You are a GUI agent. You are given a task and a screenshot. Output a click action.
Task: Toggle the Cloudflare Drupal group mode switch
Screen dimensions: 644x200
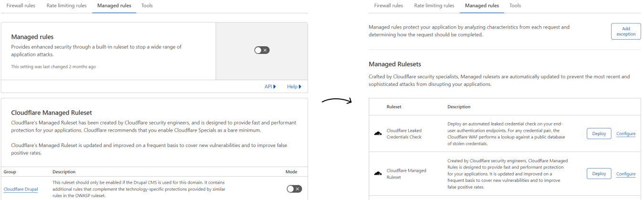pyautogui.click(x=294, y=189)
